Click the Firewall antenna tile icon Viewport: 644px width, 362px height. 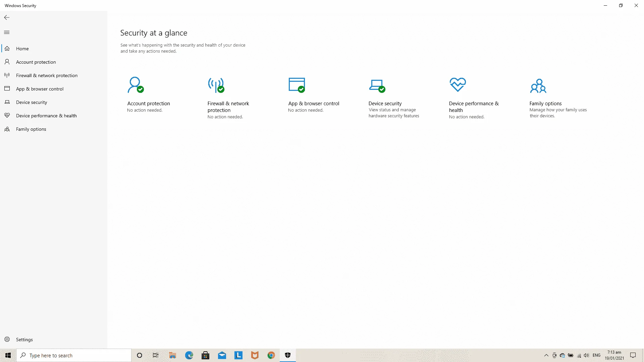click(x=216, y=85)
